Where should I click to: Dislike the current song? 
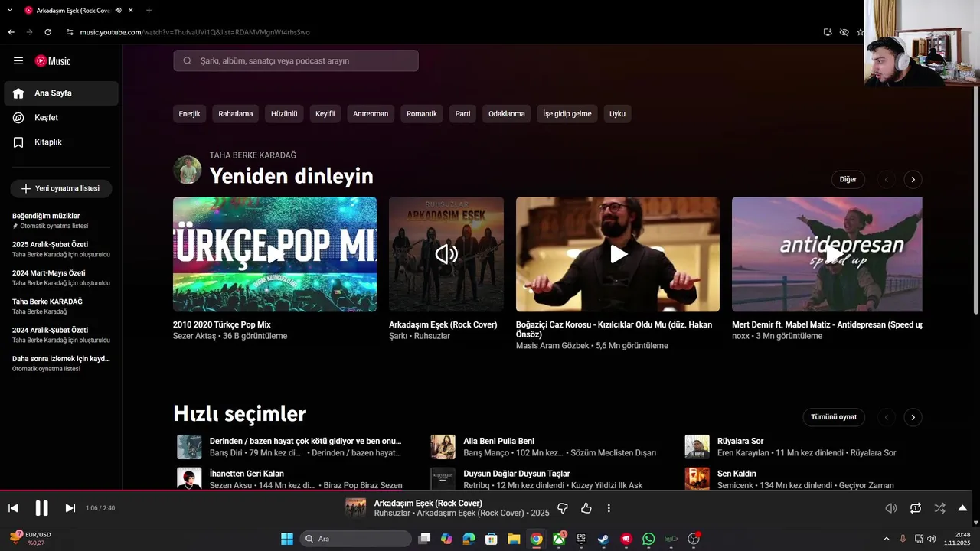pyautogui.click(x=563, y=508)
